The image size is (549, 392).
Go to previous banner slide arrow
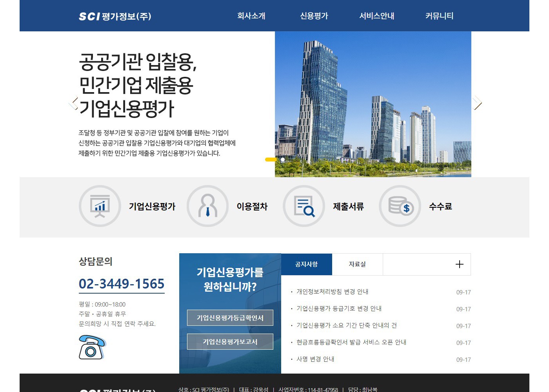pyautogui.click(x=74, y=103)
